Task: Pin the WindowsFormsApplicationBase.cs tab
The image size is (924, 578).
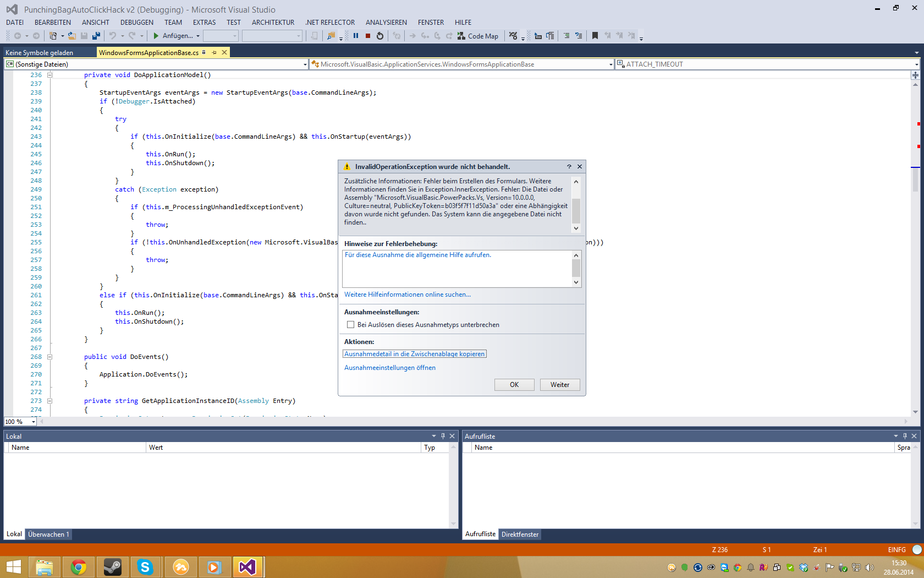Action: pos(214,52)
